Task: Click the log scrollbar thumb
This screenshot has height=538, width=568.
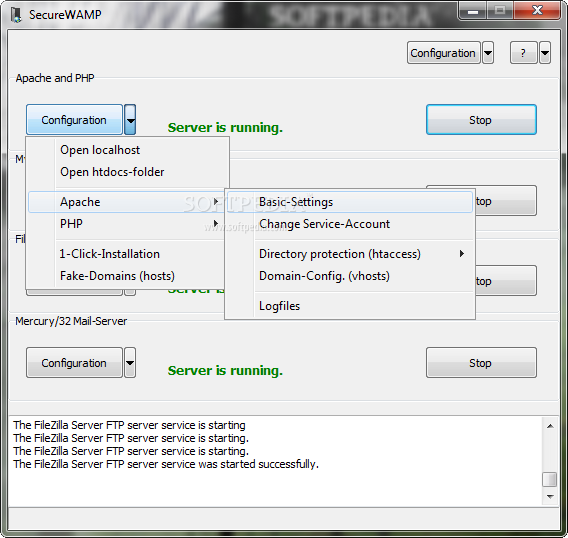Action: tap(550, 479)
